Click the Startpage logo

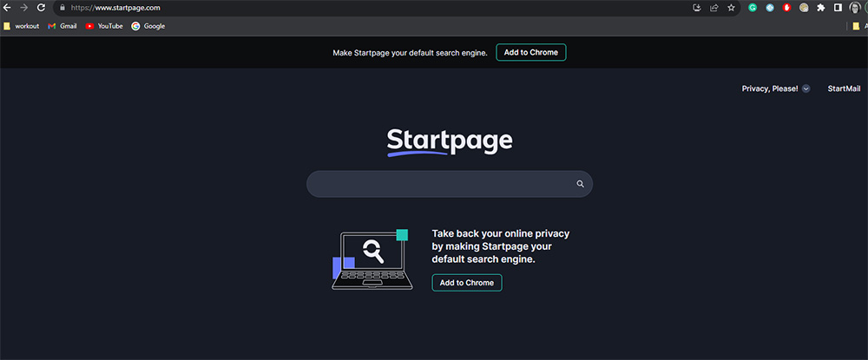tap(450, 142)
